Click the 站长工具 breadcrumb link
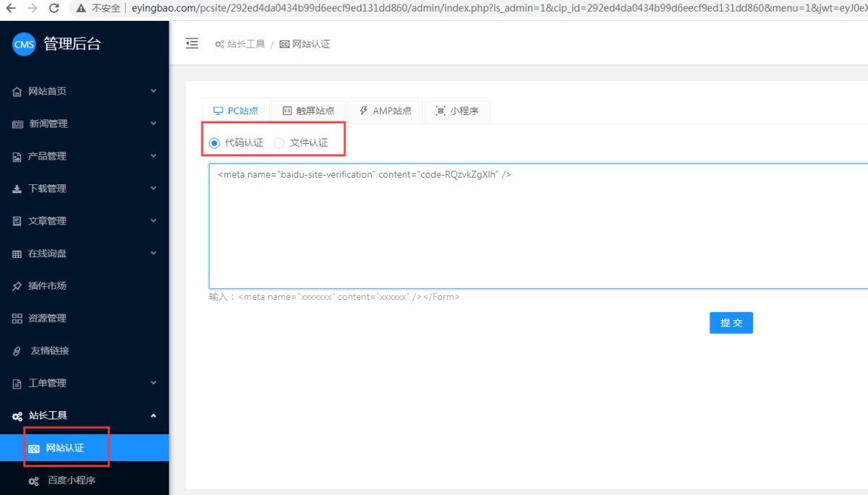The height and width of the screenshot is (495, 868). tap(246, 44)
